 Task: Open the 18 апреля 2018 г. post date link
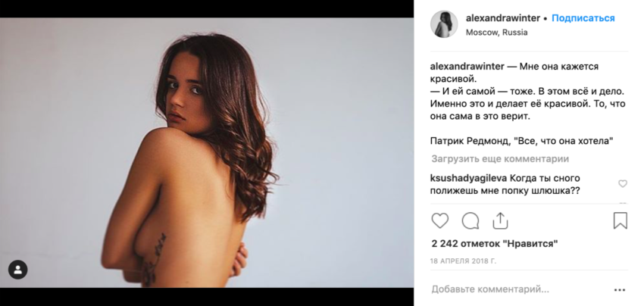[x=463, y=261]
